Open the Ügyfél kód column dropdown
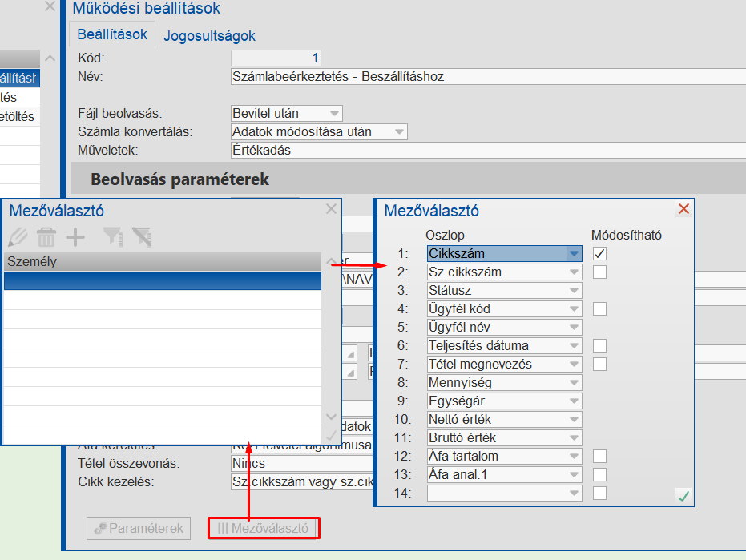The height and width of the screenshot is (560, 746). (x=574, y=308)
